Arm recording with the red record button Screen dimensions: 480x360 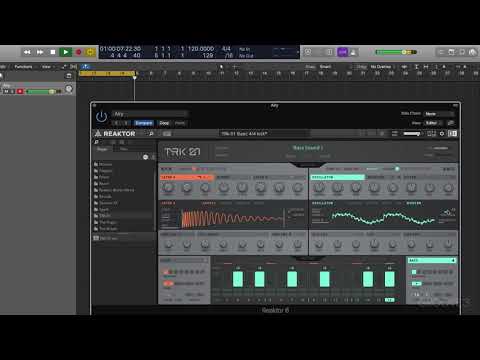pyautogui.click(x=79, y=52)
